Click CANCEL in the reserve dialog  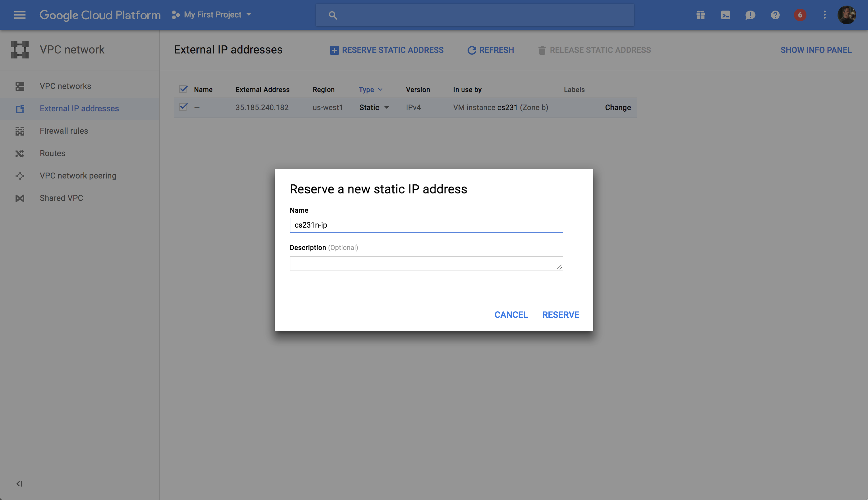point(510,315)
